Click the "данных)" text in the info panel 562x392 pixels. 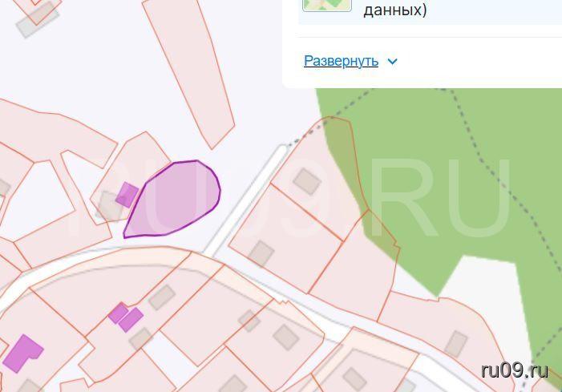[x=395, y=10]
